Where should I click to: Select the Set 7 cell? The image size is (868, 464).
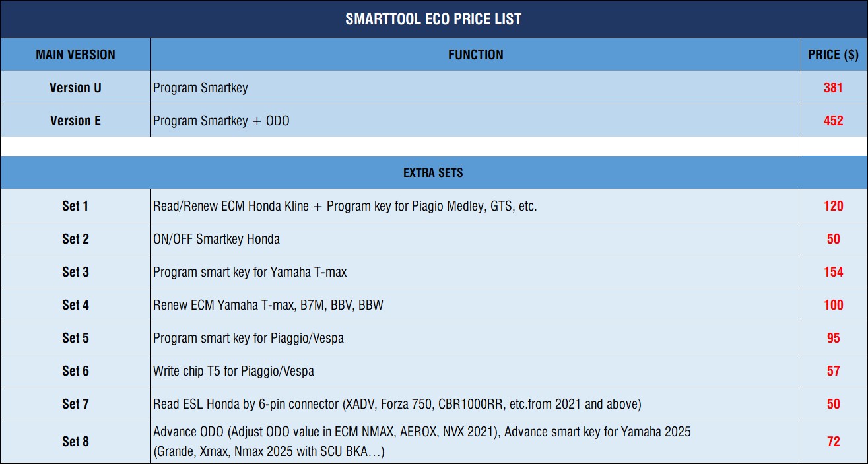click(75, 404)
